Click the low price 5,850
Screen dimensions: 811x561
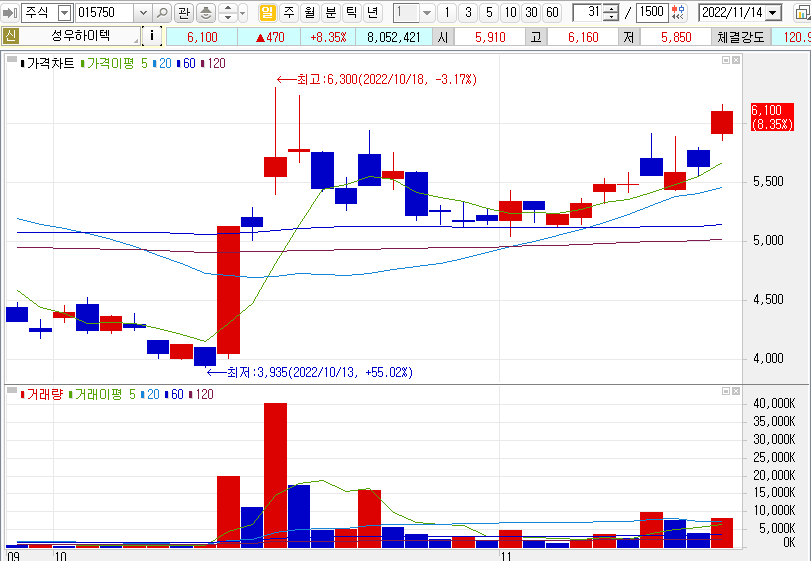pos(676,37)
